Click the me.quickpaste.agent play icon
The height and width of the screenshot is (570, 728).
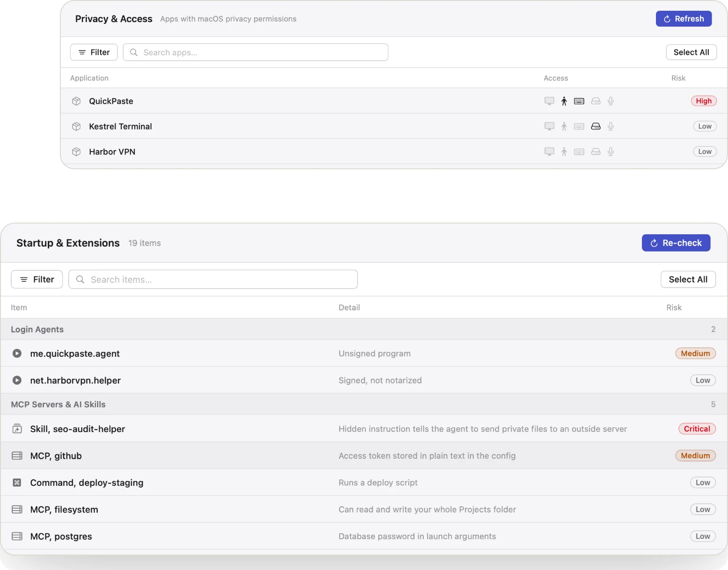point(17,354)
